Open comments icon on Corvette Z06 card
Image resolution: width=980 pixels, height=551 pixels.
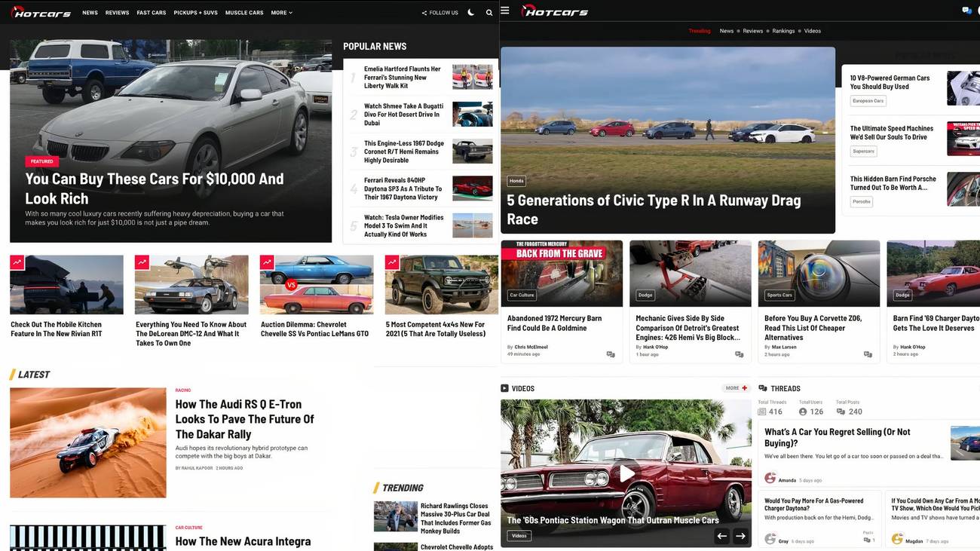pyautogui.click(x=868, y=354)
